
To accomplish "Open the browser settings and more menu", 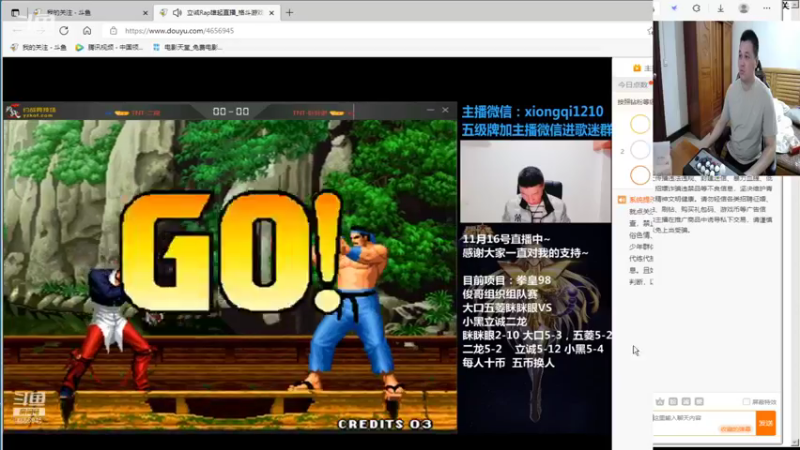I will (767, 8).
